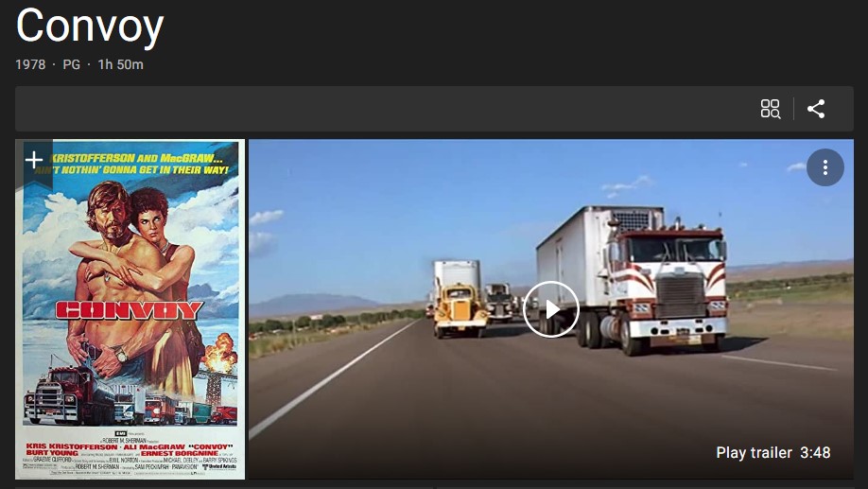Viewport: 868px width, 489px height.
Task: Click the explosion illustration on poster
Action: (219, 354)
